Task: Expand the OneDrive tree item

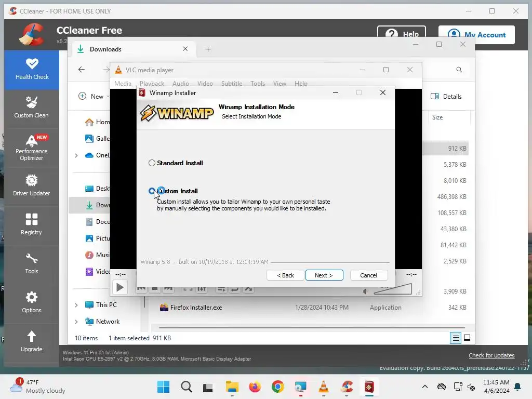Action: click(76, 155)
